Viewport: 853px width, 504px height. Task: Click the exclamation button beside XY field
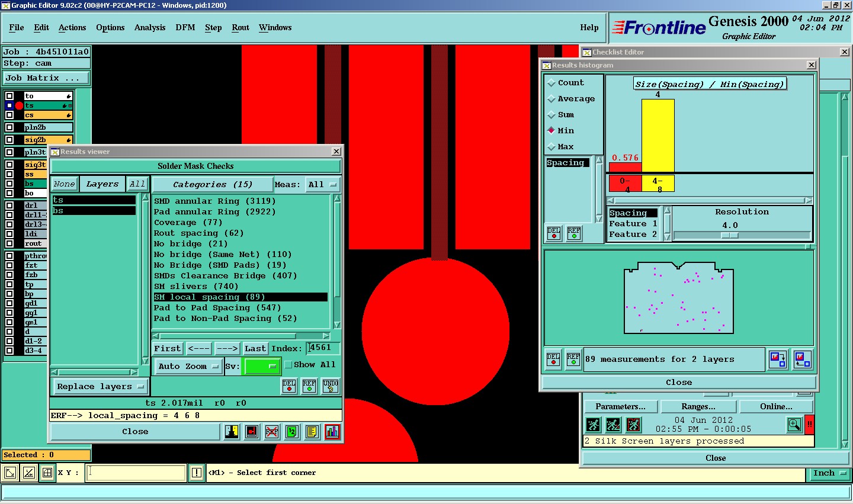(197, 473)
